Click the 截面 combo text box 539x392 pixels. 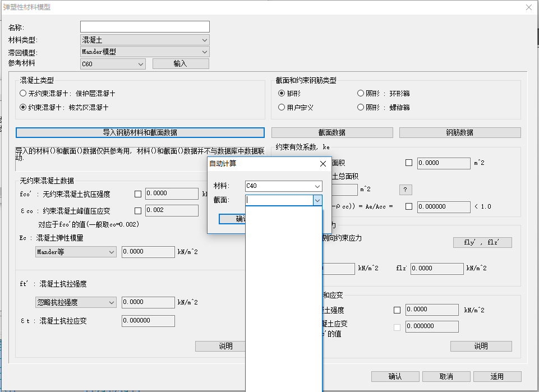[279, 200]
